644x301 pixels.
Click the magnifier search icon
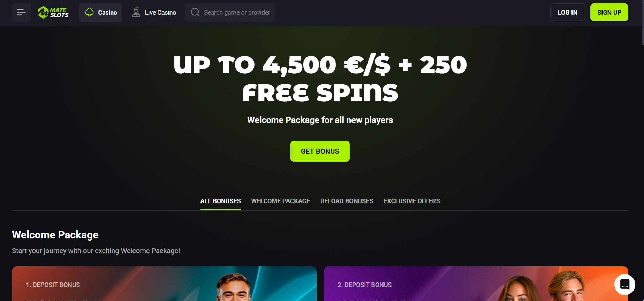click(x=196, y=13)
